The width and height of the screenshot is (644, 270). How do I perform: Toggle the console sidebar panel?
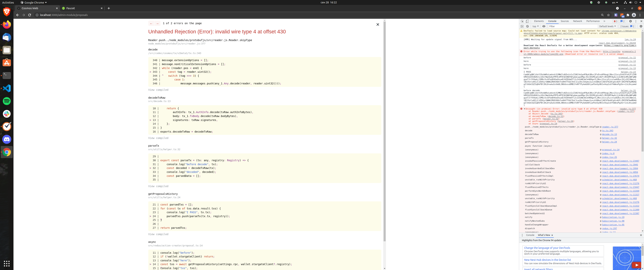click(x=522, y=26)
